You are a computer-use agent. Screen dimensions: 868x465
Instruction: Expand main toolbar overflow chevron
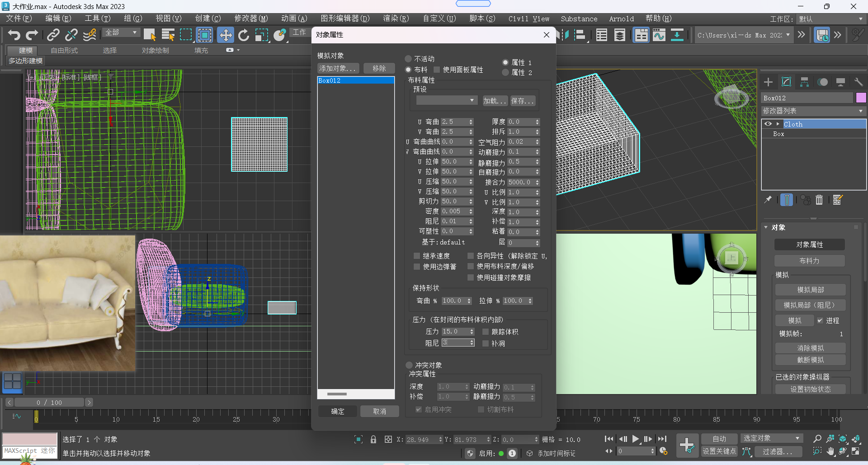pos(802,35)
